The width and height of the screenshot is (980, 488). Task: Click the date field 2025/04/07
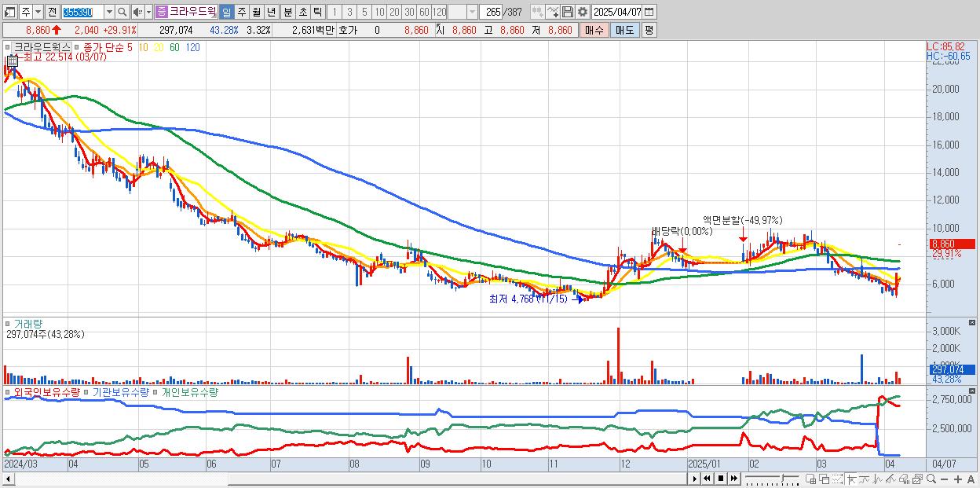[x=617, y=12]
